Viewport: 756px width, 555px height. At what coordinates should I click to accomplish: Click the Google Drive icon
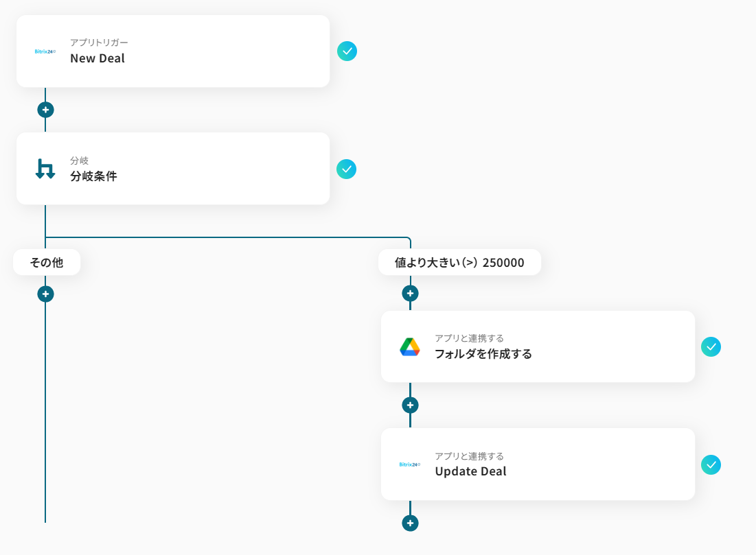tap(410, 347)
